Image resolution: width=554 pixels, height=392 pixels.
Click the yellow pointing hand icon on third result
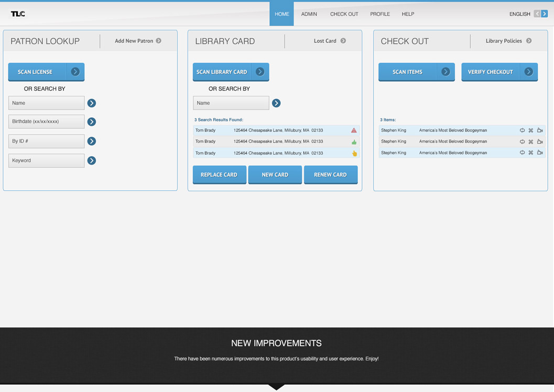pyautogui.click(x=354, y=154)
